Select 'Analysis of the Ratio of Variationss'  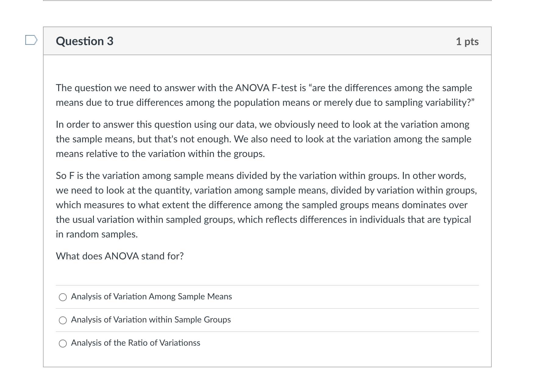point(135,343)
